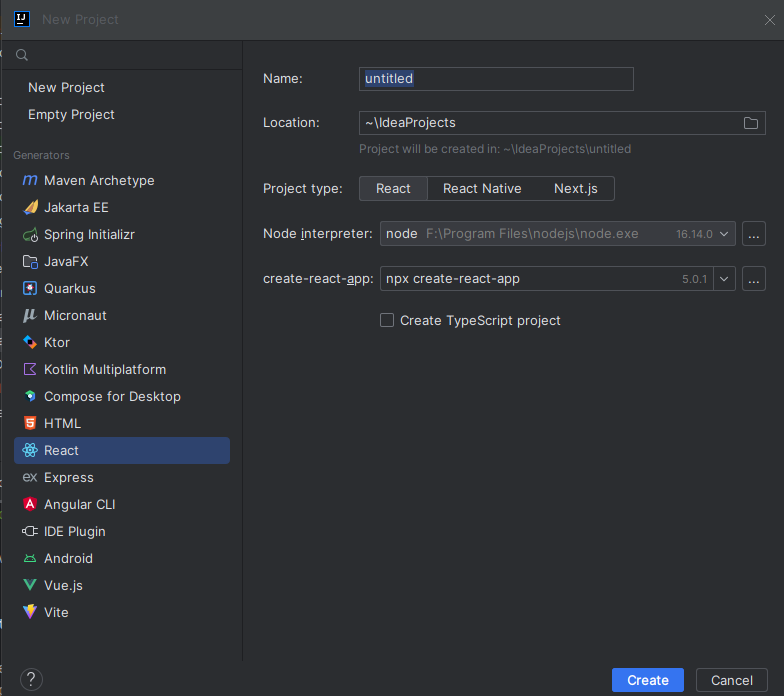The image size is (784, 696).
Task: Click the Project type label
Action: point(302,188)
